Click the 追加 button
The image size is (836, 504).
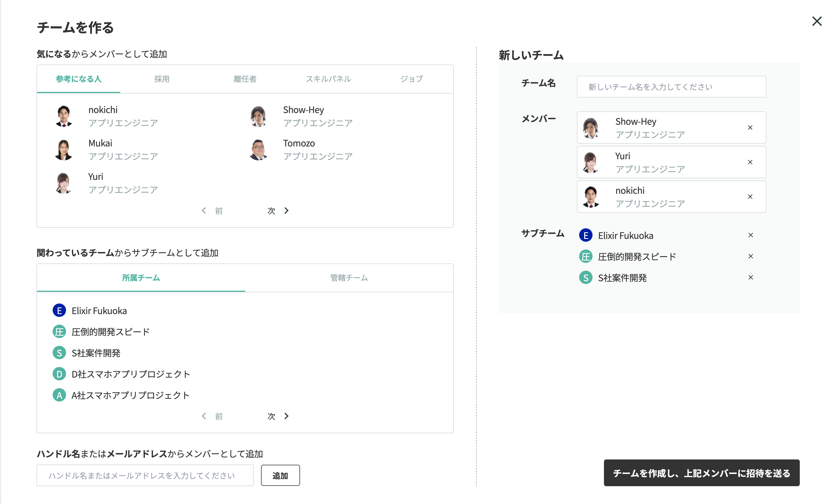[280, 475]
